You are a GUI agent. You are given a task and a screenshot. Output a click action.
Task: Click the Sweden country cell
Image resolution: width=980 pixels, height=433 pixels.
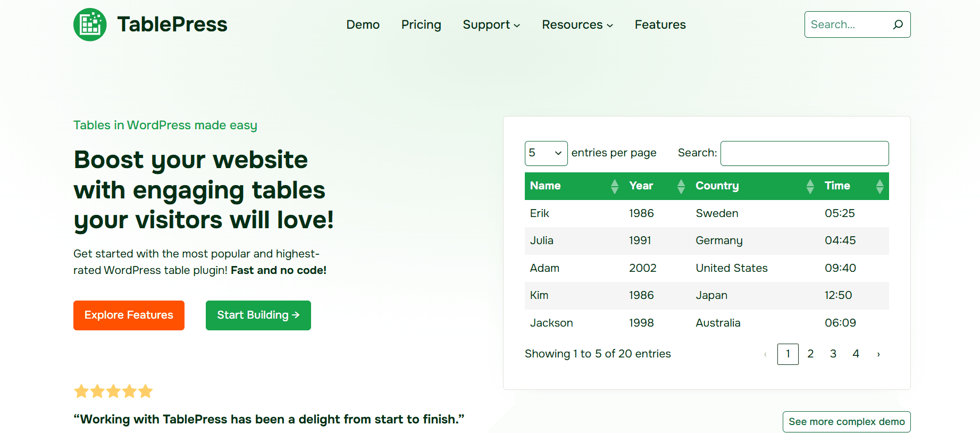[x=755, y=213]
